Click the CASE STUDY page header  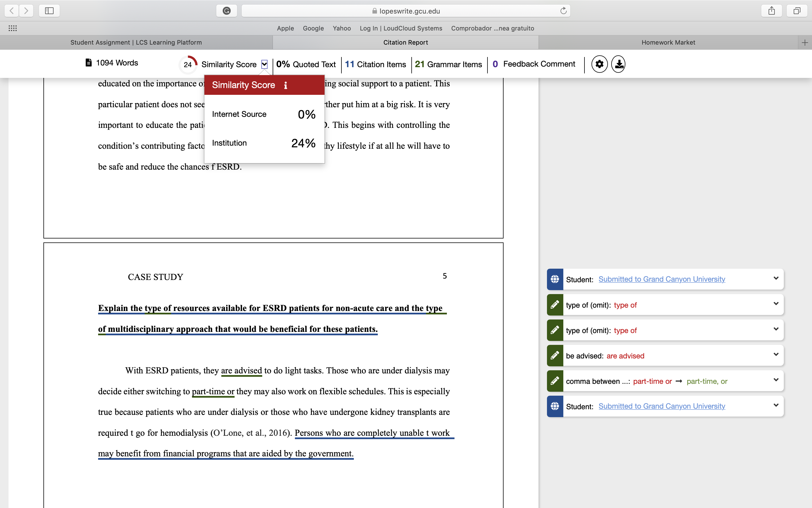tap(155, 277)
